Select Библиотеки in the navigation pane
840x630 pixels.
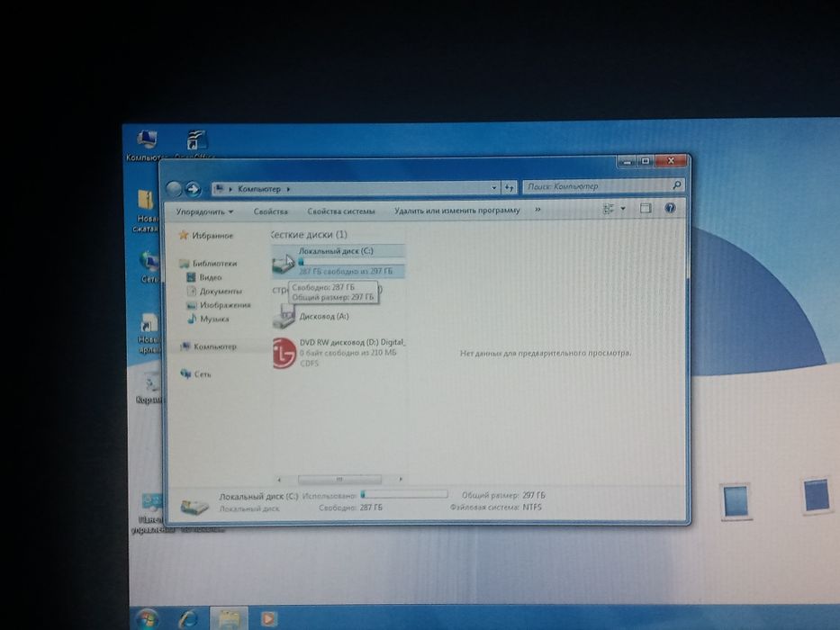[214, 264]
